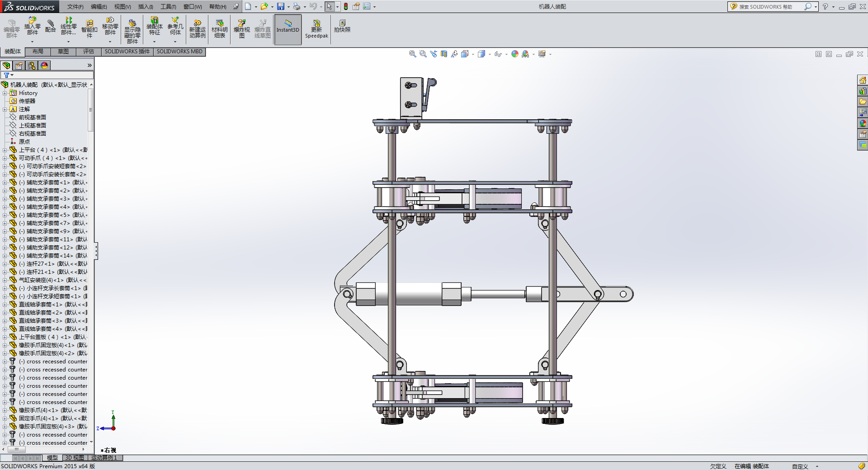Open the View Orientation dropdown arrow
The height and width of the screenshot is (470, 868).
[x=473, y=54]
